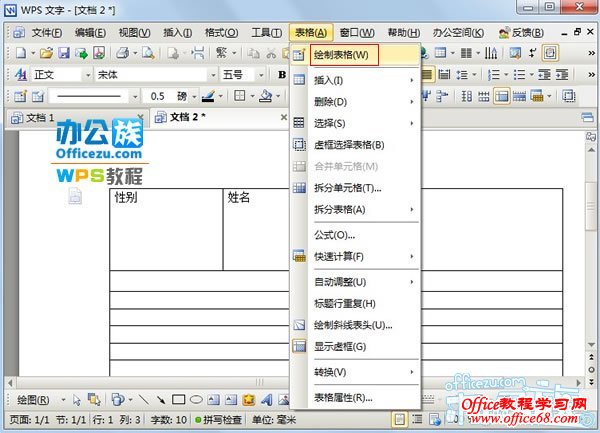Image resolution: width=600 pixels, height=433 pixels.
Task: Toggle 拼写检查 in the status bar
Action: tap(218, 420)
